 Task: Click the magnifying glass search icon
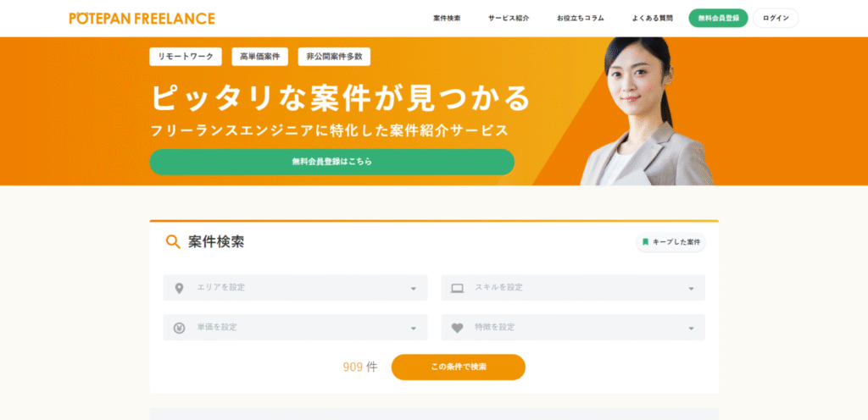[173, 242]
